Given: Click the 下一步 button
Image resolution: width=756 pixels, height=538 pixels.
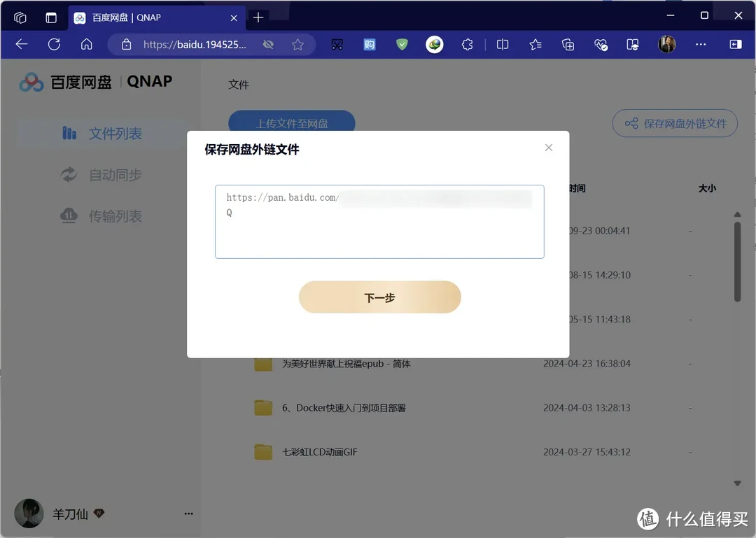Looking at the screenshot, I should click(x=379, y=297).
